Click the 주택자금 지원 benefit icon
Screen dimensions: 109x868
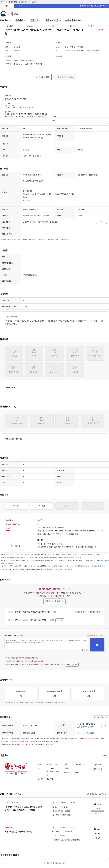[x=14, y=370]
